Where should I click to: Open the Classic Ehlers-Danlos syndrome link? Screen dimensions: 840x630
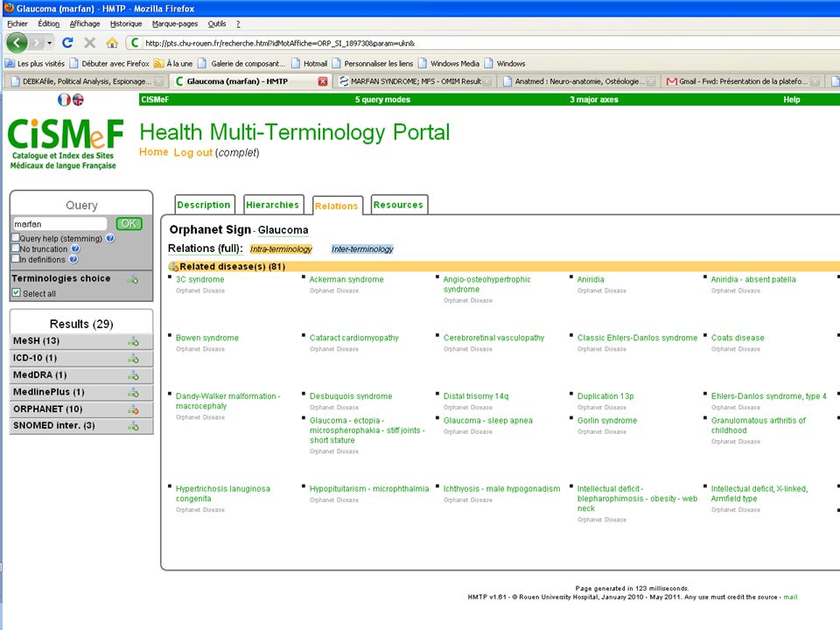click(637, 338)
